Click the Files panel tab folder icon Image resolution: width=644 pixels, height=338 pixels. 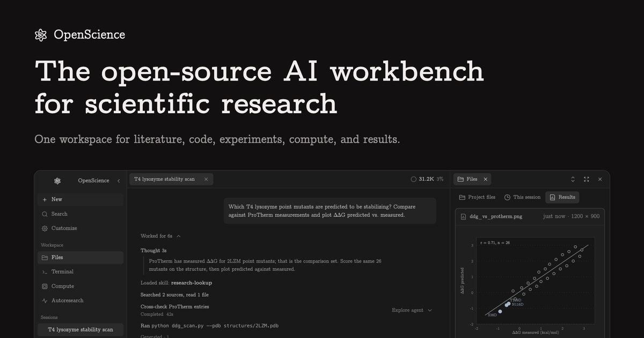tap(460, 179)
